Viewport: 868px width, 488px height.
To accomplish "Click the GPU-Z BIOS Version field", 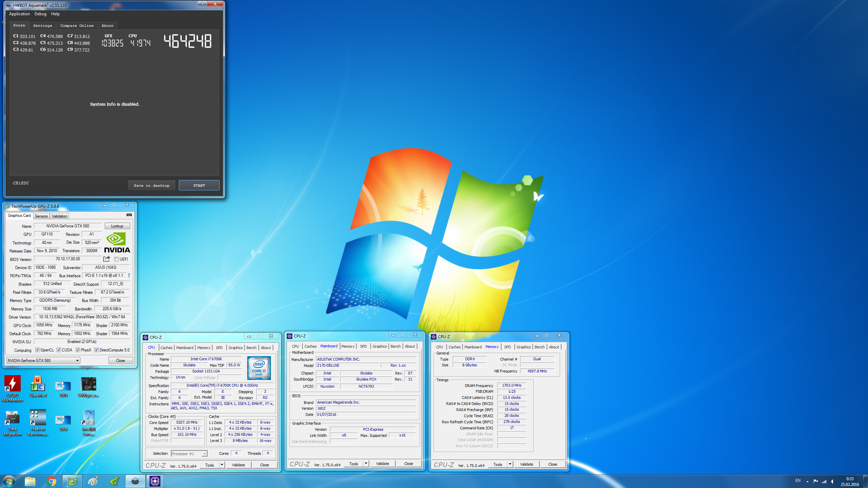I will point(68,259).
